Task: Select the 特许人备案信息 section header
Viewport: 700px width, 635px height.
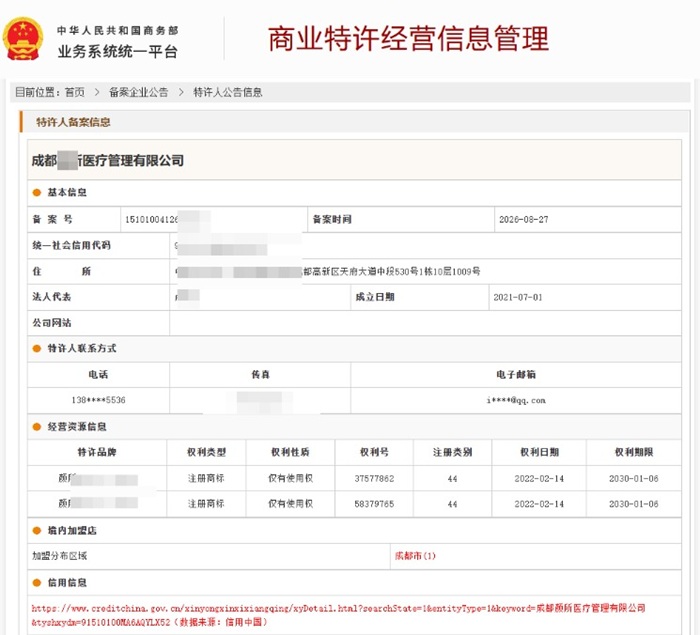Action: coord(73,122)
